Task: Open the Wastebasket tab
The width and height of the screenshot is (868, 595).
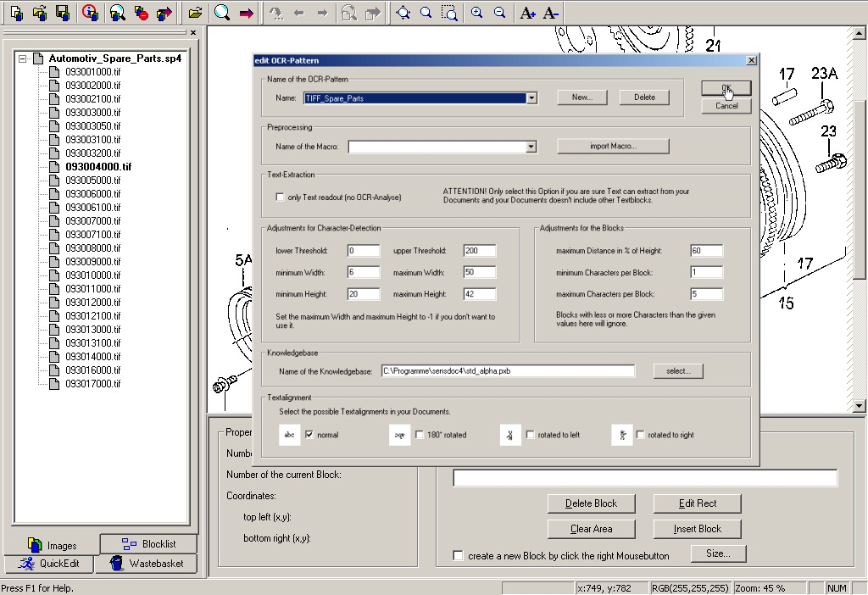Action: [x=148, y=564]
